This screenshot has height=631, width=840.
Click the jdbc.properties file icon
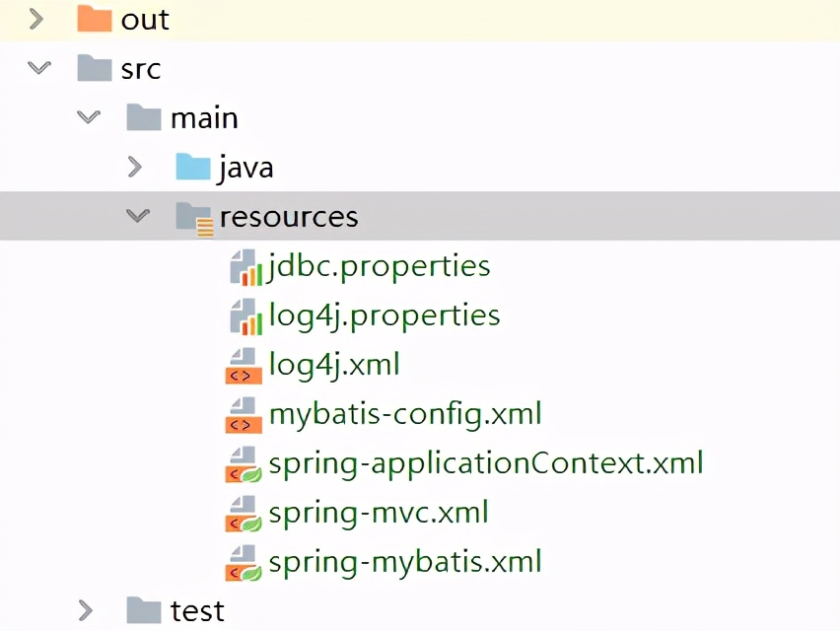tap(246, 267)
